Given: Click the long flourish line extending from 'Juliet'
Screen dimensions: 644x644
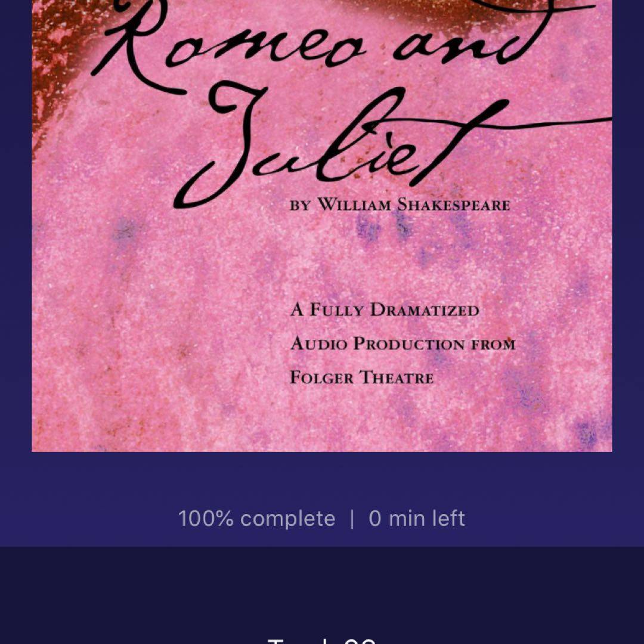Looking at the screenshot, I should pyautogui.click(x=534, y=123).
